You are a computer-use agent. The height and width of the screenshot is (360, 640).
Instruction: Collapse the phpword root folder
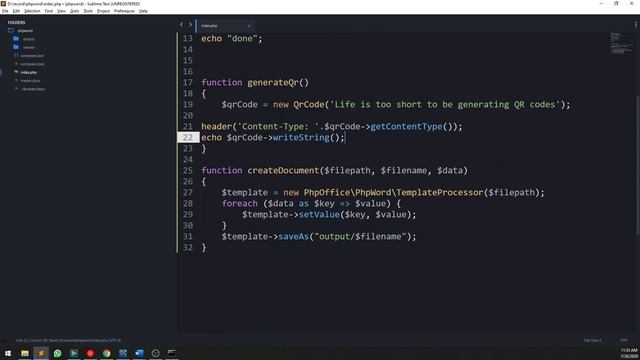coord(25,31)
